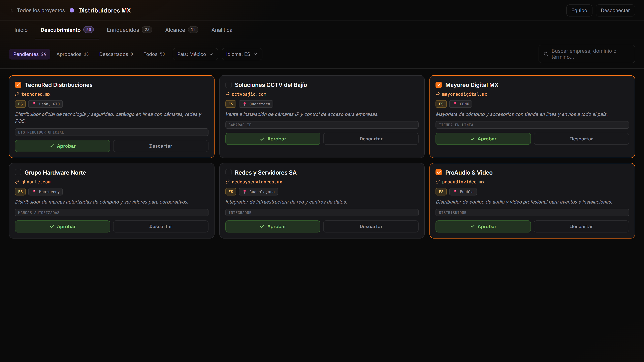Approve Redes y Servidores SA
The width and height of the screenshot is (644, 362).
tap(273, 226)
